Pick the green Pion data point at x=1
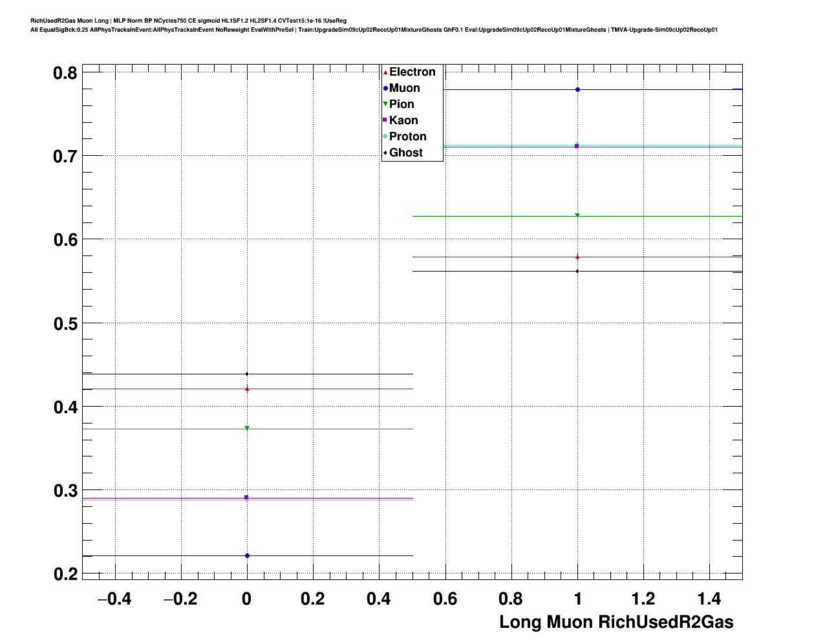This screenshot has height=644, width=825. tap(577, 215)
